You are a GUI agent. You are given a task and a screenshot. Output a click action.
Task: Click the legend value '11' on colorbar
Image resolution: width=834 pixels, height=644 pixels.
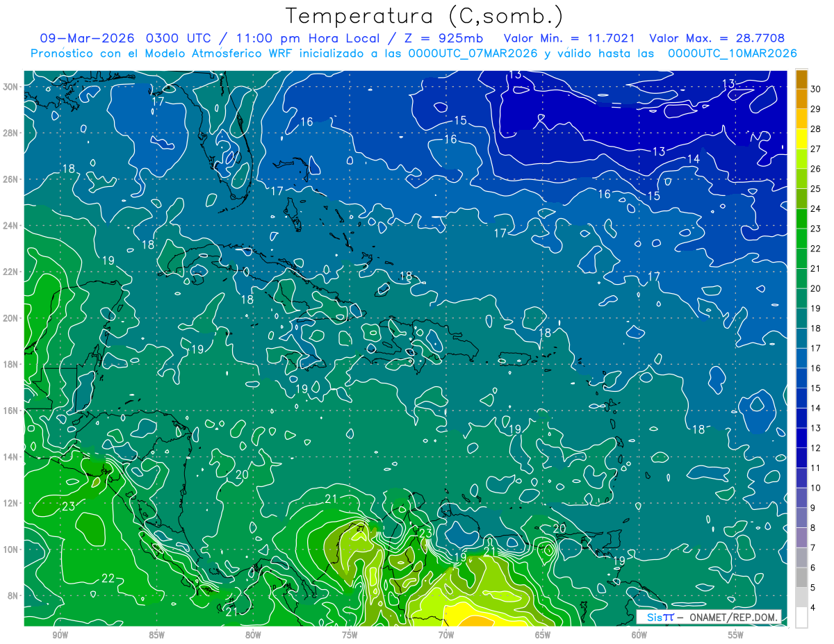(815, 468)
